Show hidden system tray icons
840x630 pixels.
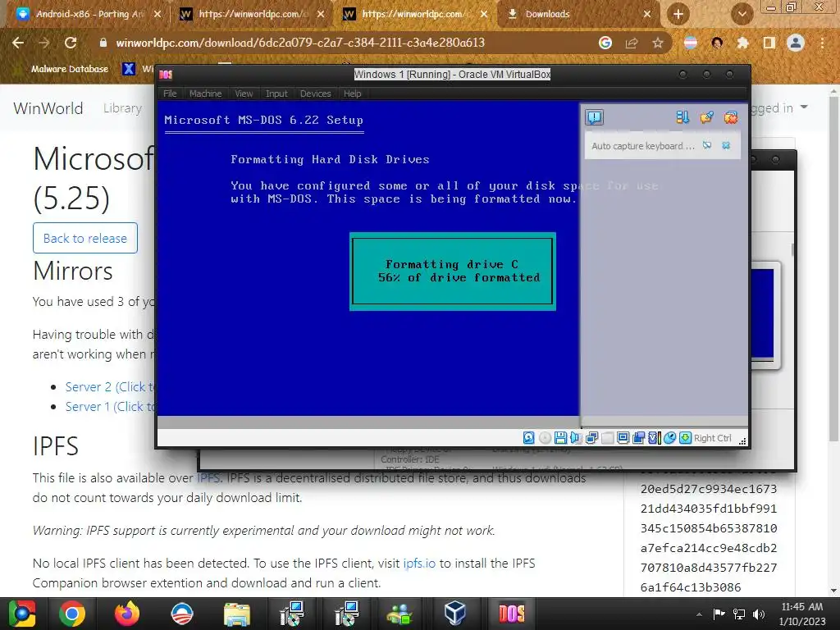click(699, 614)
